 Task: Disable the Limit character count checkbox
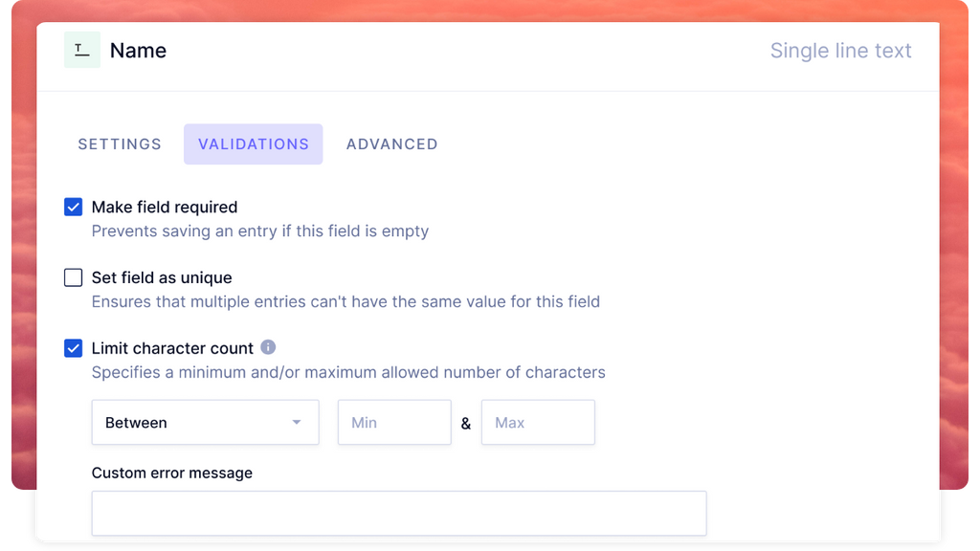click(x=73, y=348)
